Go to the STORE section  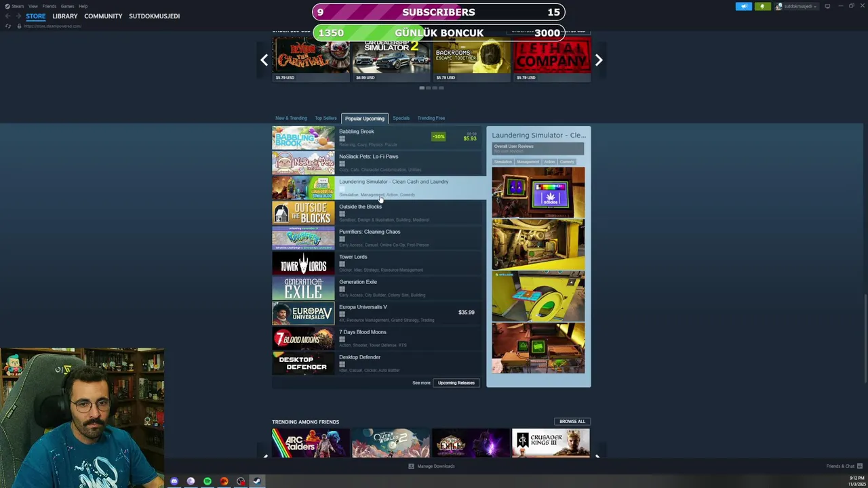click(x=36, y=16)
